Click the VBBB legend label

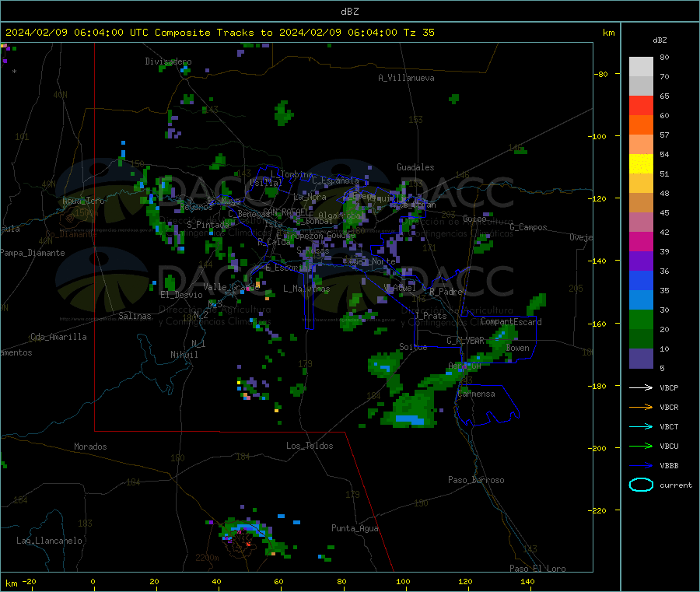669,466
